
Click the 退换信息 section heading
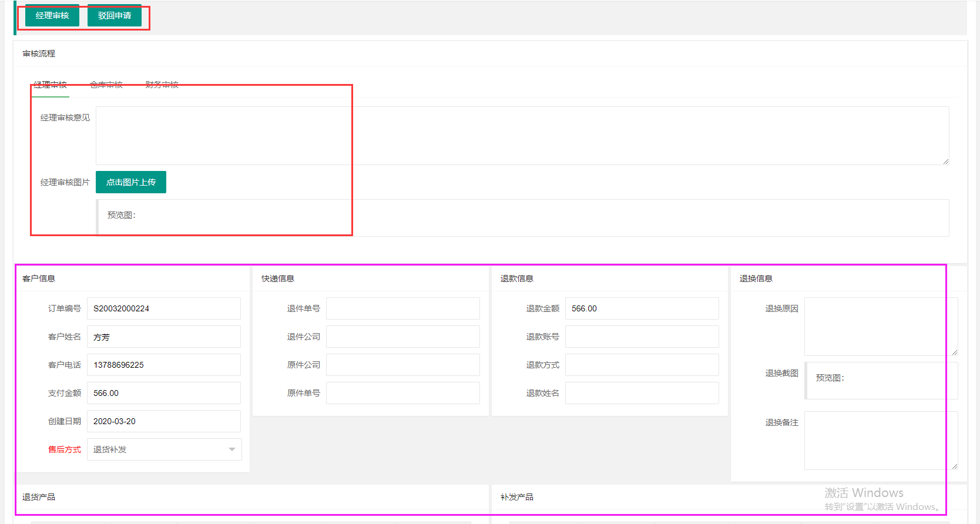coord(756,278)
